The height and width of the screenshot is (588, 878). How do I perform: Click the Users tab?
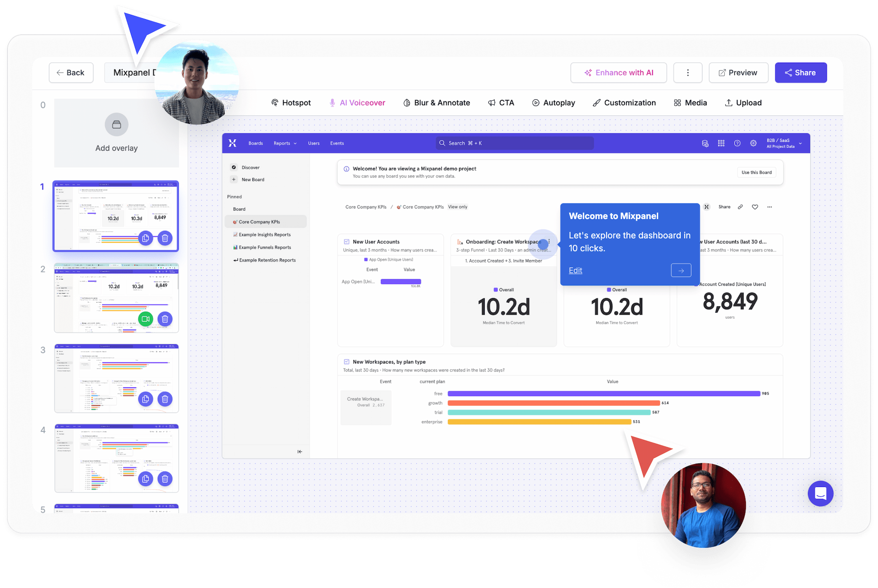[314, 143]
